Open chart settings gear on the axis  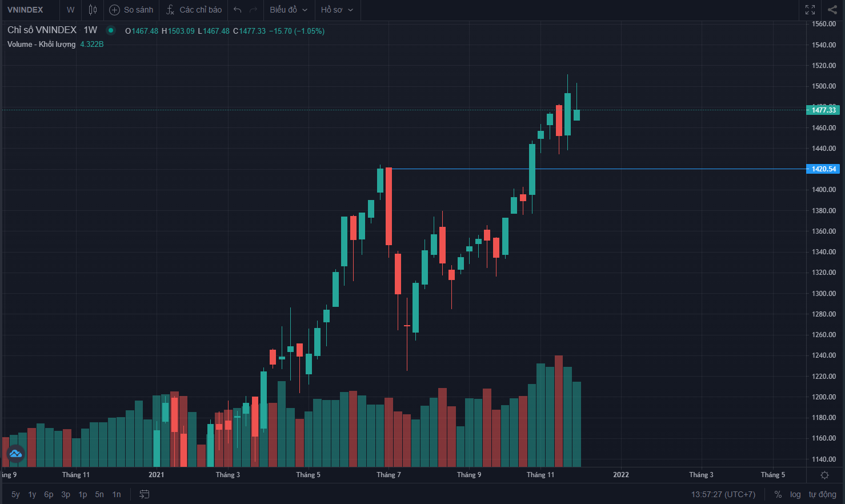(x=824, y=475)
